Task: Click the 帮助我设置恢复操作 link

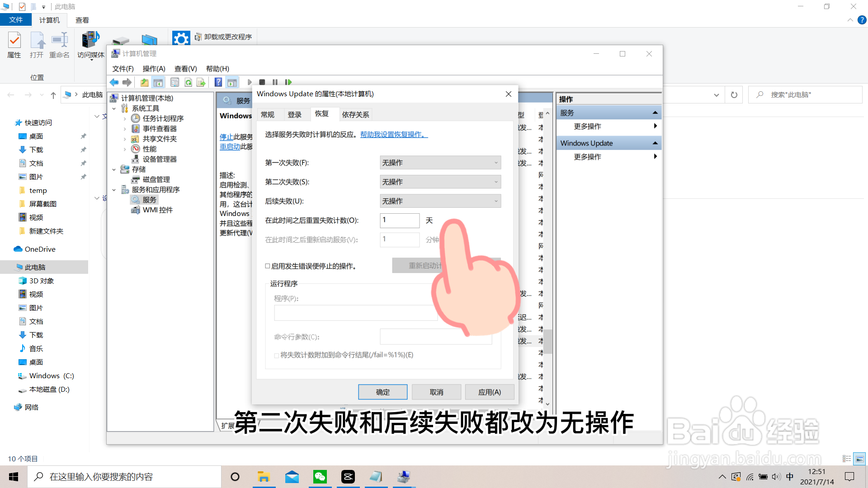Action: 393,134
